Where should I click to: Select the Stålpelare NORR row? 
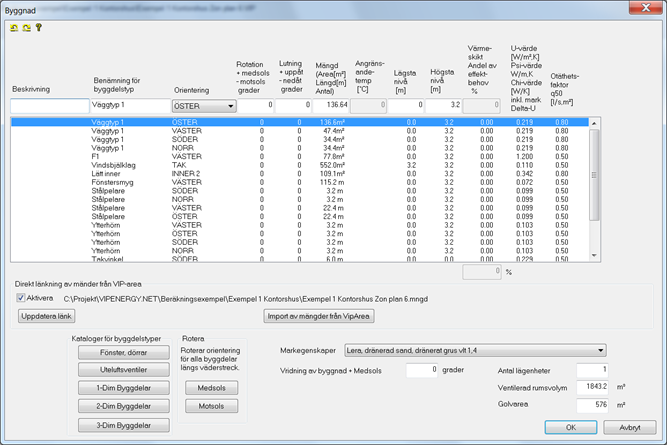300,200
